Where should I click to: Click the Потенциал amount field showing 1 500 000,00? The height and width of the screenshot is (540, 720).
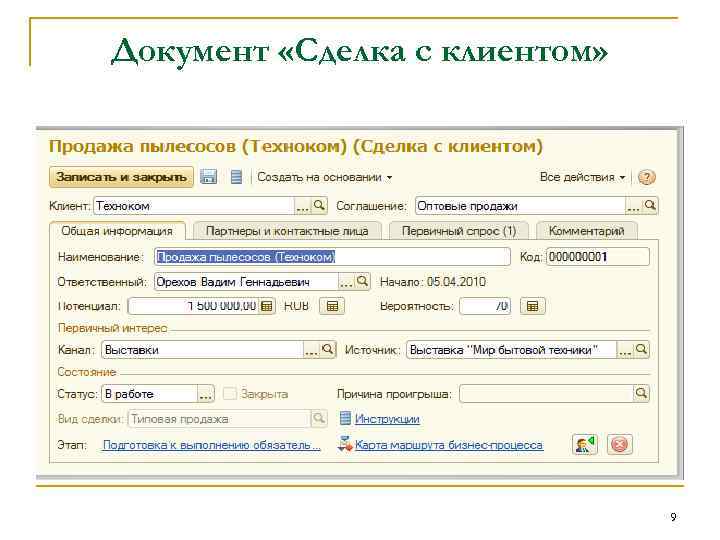pyautogui.click(x=194, y=306)
